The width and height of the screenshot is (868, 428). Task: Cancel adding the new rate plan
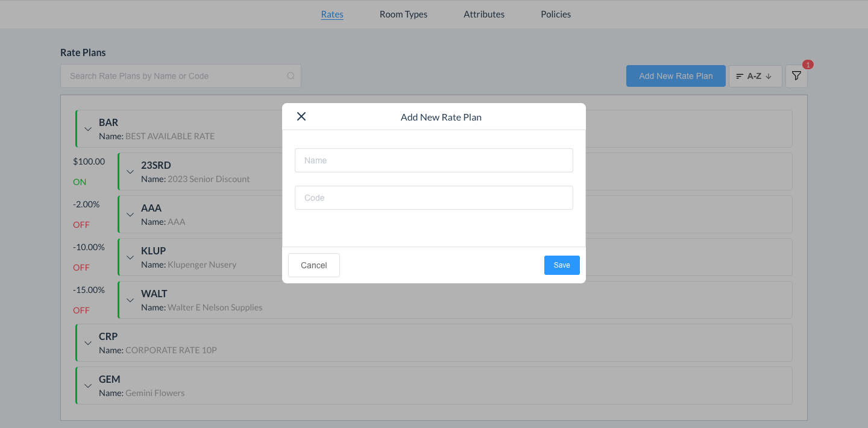(x=313, y=265)
